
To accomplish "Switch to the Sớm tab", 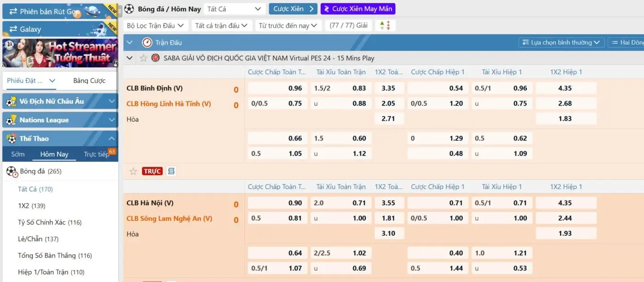I will (x=18, y=154).
